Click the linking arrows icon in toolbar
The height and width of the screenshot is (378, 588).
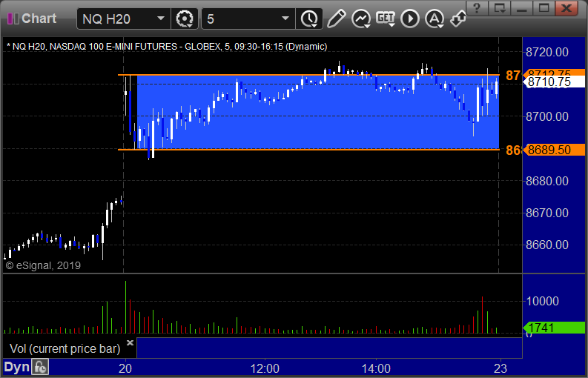click(458, 19)
